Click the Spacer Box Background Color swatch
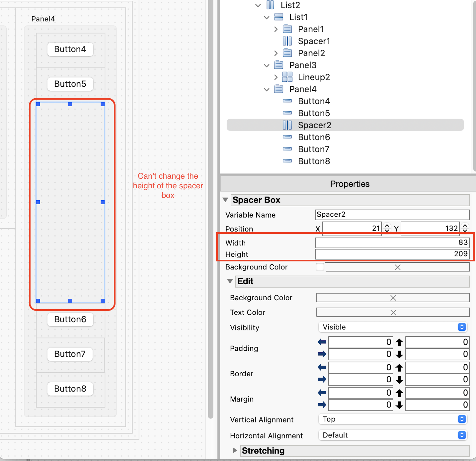The image size is (476, 461). tap(320, 267)
